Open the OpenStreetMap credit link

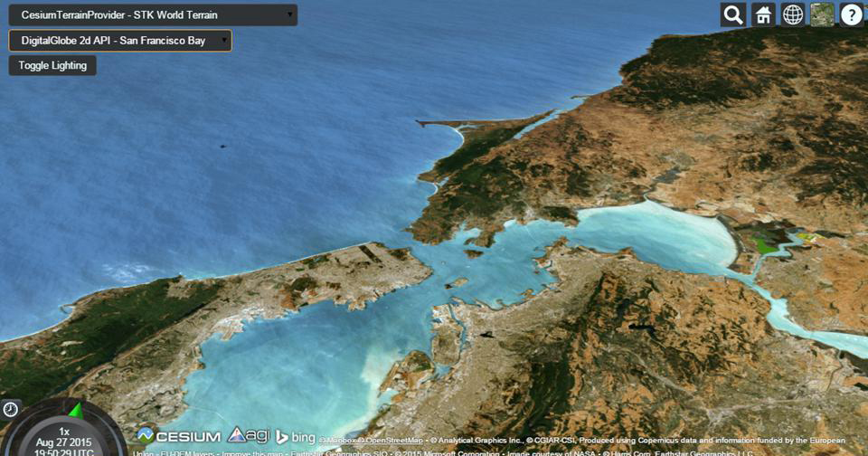(x=391, y=441)
